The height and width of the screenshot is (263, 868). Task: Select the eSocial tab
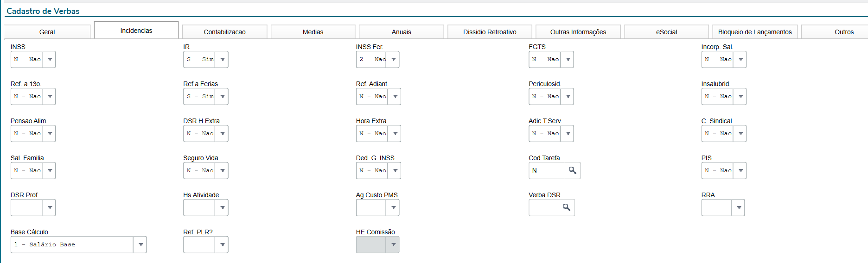[x=666, y=32]
